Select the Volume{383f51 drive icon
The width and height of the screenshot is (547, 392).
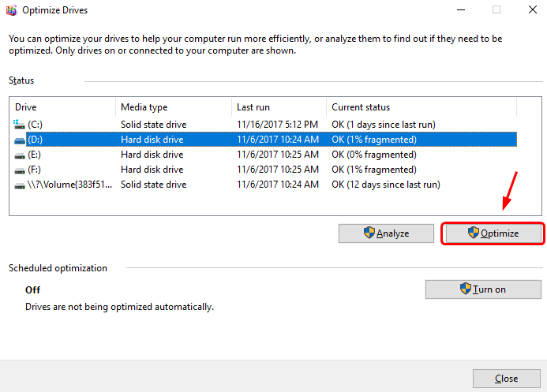[20, 185]
